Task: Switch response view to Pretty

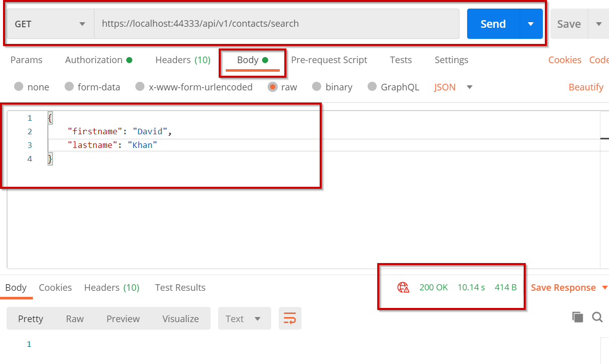Action: tap(31, 319)
